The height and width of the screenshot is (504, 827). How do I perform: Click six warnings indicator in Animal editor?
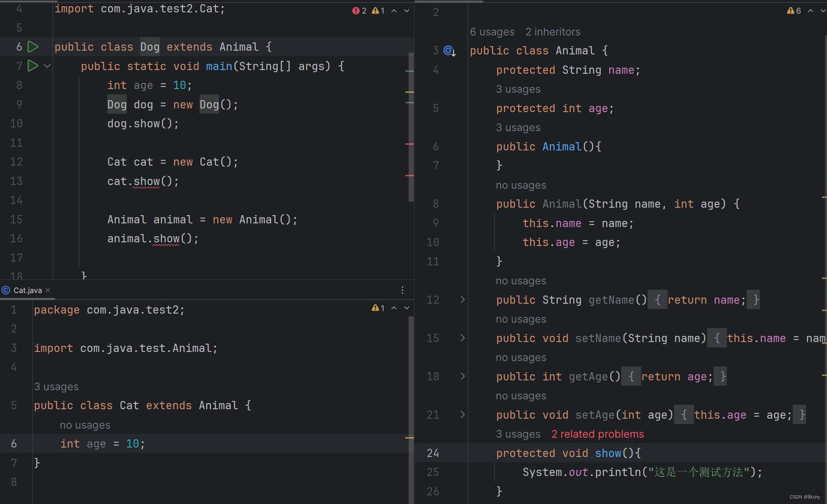(x=794, y=11)
